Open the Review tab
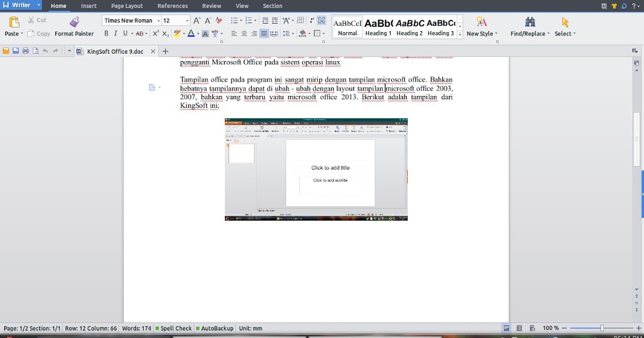Screen dimensions: 644x338 click(211, 6)
